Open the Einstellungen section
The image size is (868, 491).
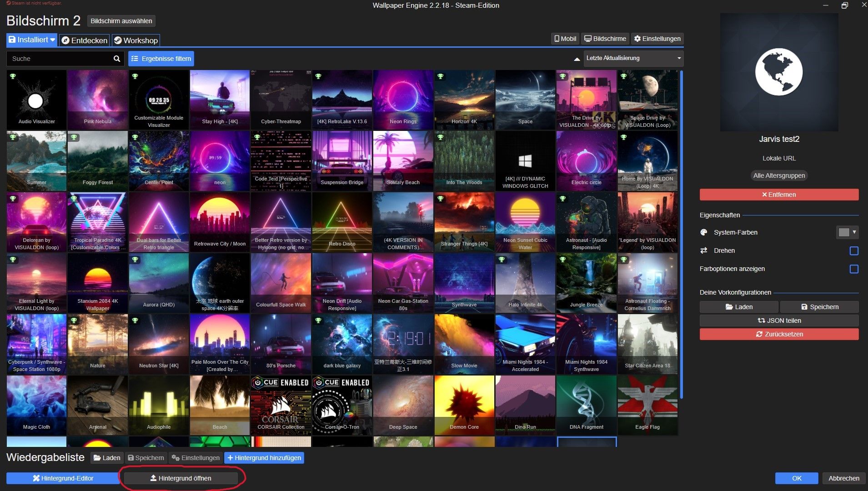tap(657, 39)
